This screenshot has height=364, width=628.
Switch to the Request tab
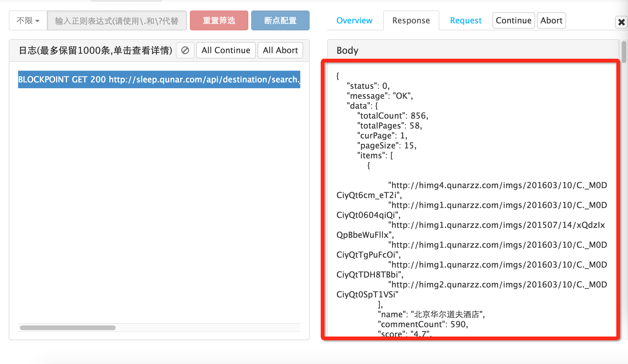click(466, 20)
